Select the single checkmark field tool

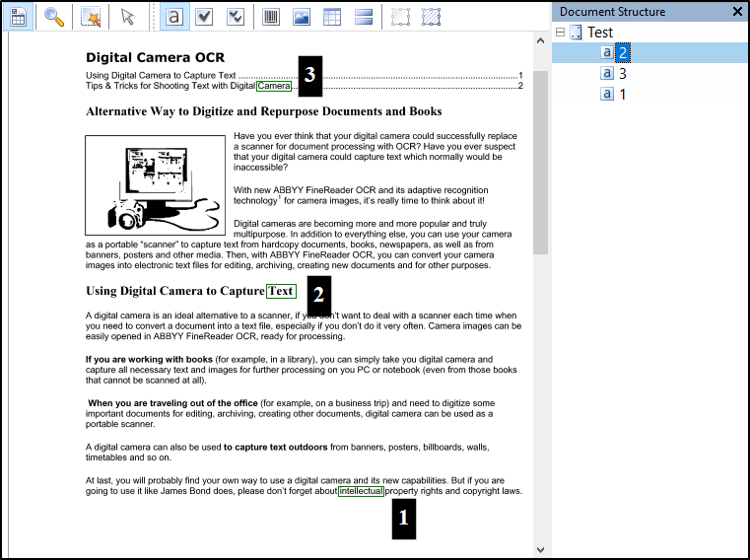point(204,17)
